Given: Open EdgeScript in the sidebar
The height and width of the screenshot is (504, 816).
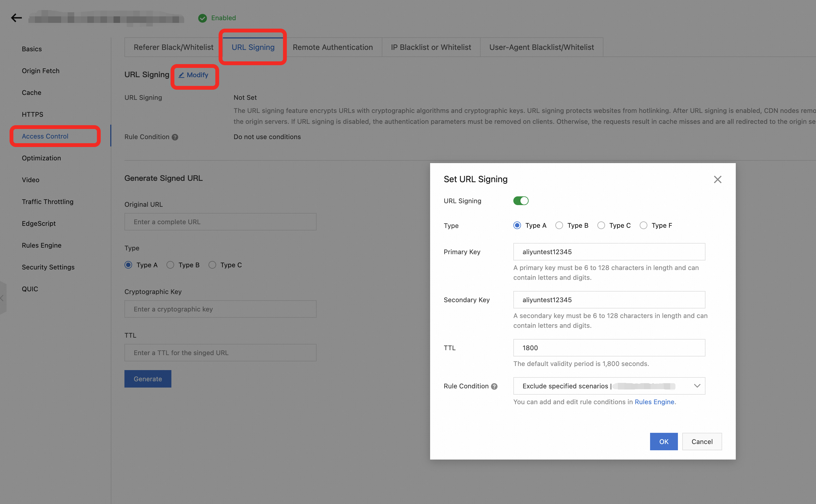Looking at the screenshot, I should (x=39, y=224).
